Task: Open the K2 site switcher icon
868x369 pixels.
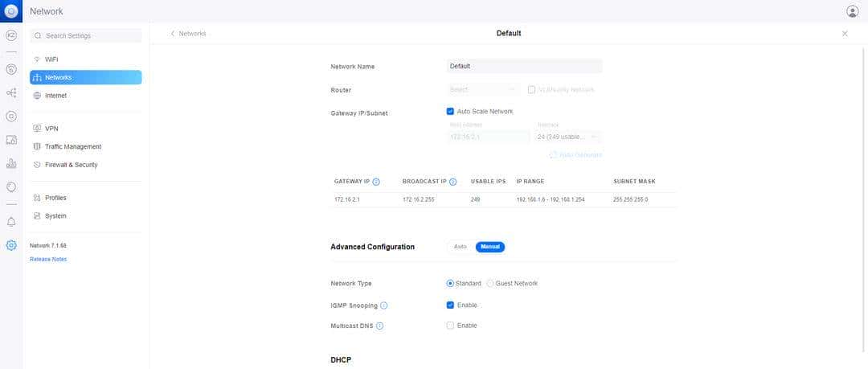Action: click(x=11, y=35)
